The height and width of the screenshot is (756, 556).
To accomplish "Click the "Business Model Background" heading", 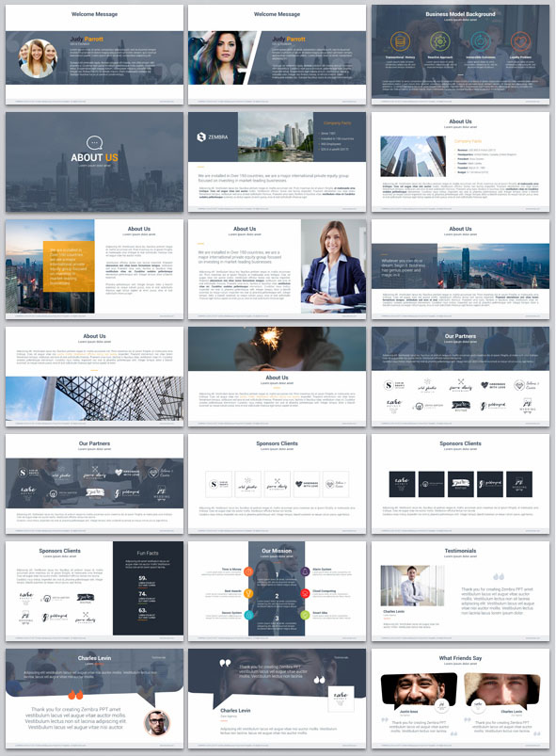I will click(x=460, y=14).
